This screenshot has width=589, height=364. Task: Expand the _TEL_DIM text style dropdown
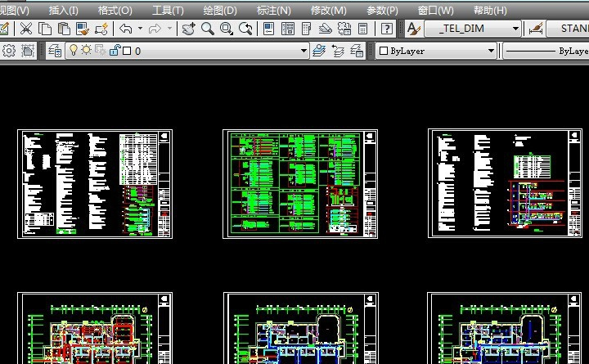(515, 29)
